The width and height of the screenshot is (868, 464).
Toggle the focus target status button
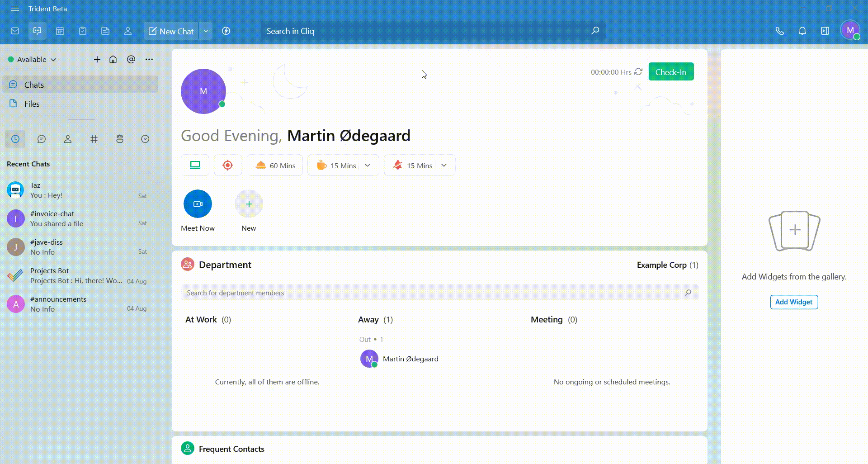click(228, 165)
